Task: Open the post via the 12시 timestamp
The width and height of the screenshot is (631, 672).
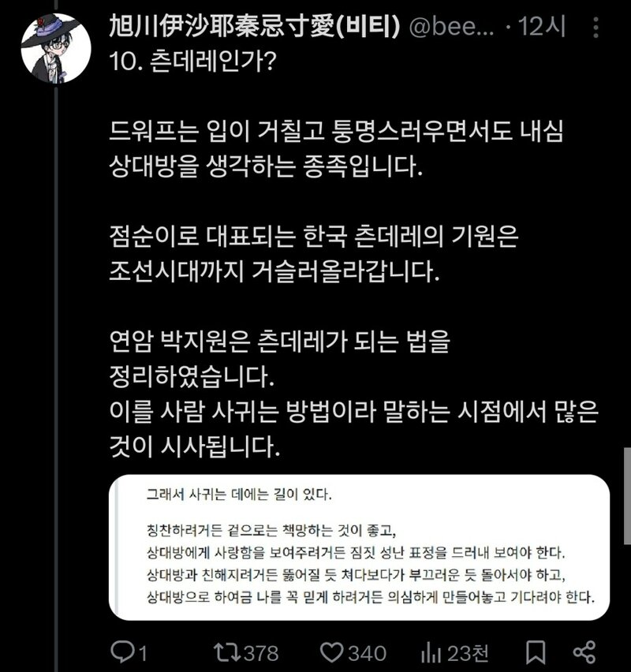Action: 541,27
